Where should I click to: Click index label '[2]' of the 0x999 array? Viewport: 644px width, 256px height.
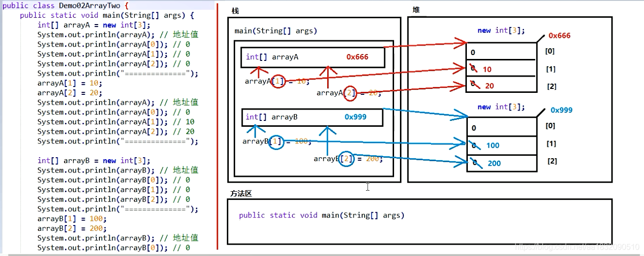pos(552,161)
